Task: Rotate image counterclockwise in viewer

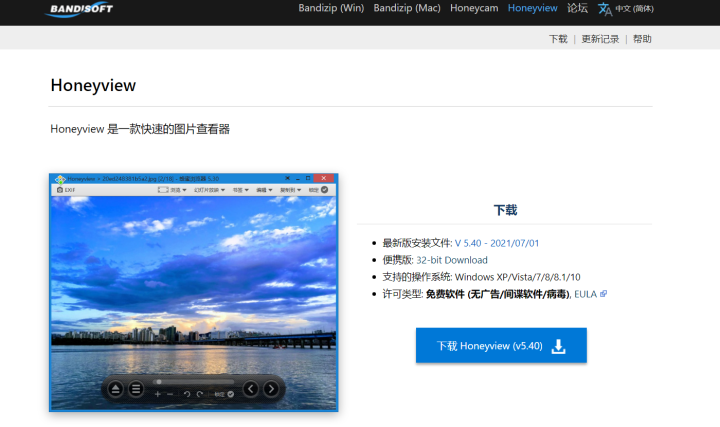Action: coord(187,394)
